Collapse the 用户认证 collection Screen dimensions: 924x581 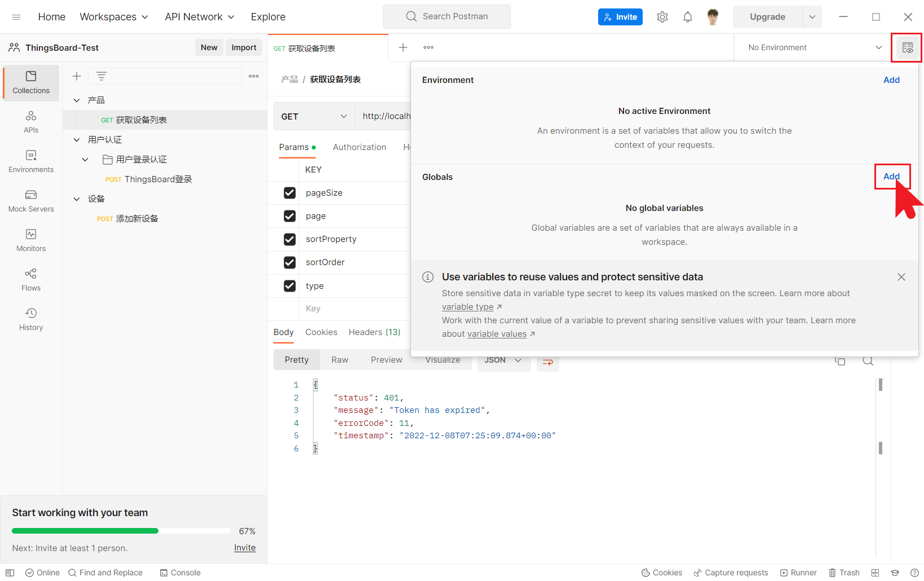[x=77, y=140]
